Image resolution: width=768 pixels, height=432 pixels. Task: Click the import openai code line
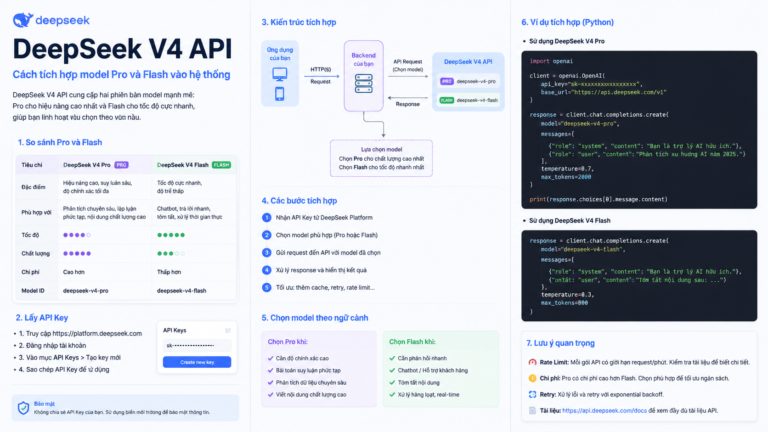click(x=551, y=61)
